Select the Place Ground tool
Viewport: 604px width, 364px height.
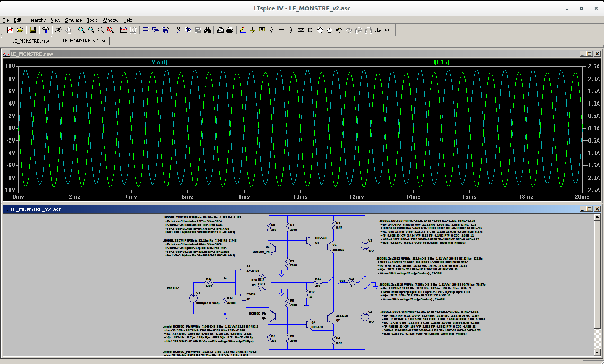253,30
